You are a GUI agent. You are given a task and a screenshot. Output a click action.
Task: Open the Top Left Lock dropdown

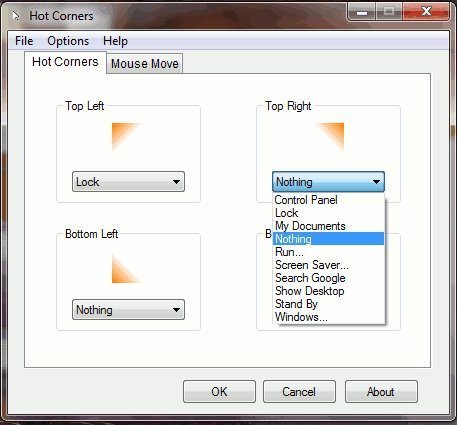[128, 182]
